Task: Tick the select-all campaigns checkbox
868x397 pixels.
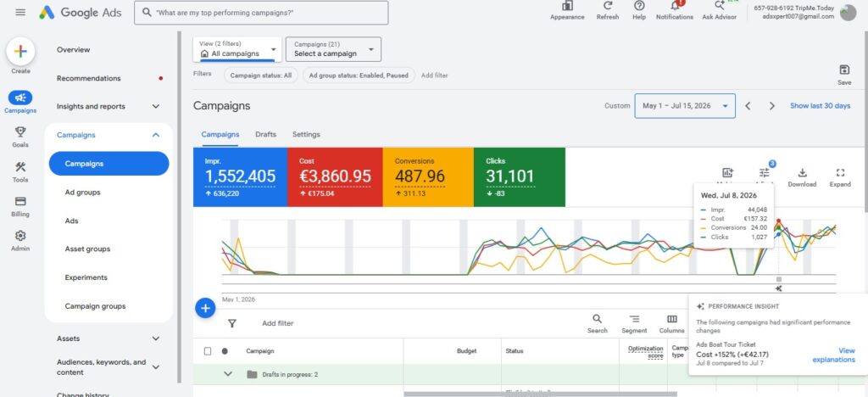Action: click(x=208, y=351)
